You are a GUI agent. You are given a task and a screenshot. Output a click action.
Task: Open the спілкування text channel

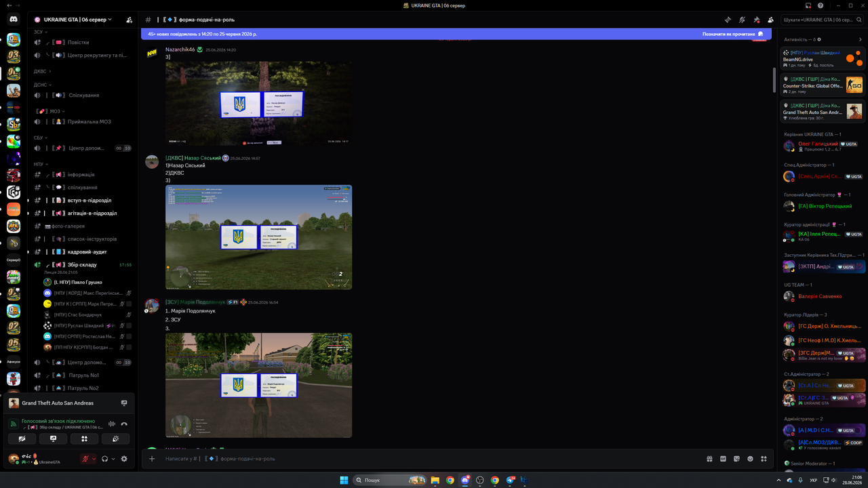point(83,187)
